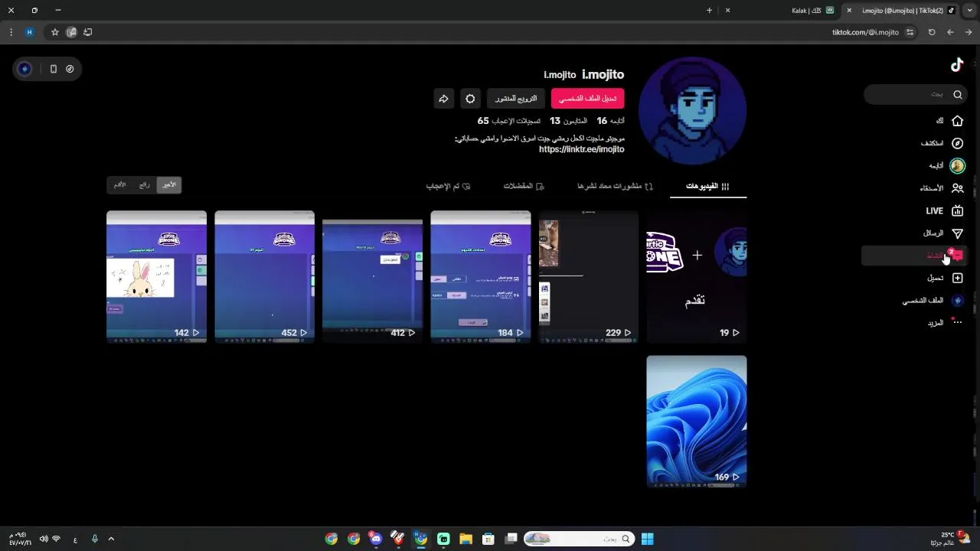Open the Windows Start menu
The image size is (980, 551).
[647, 539]
